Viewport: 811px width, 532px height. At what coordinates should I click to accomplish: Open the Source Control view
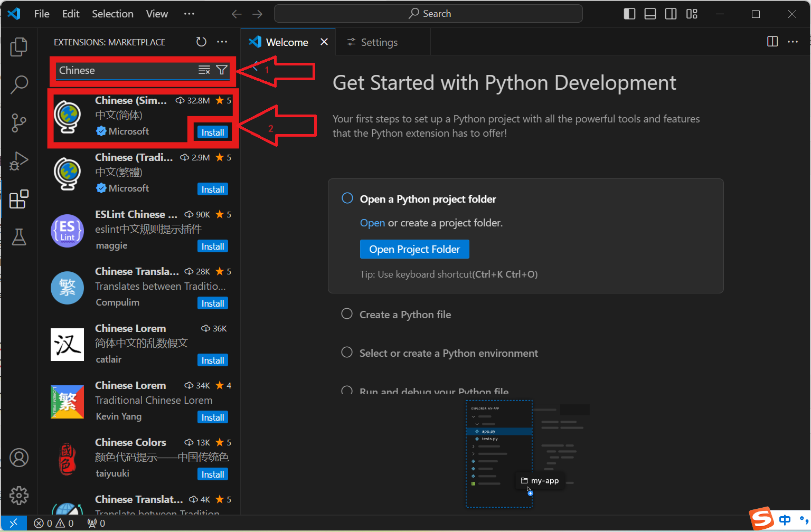tap(19, 123)
